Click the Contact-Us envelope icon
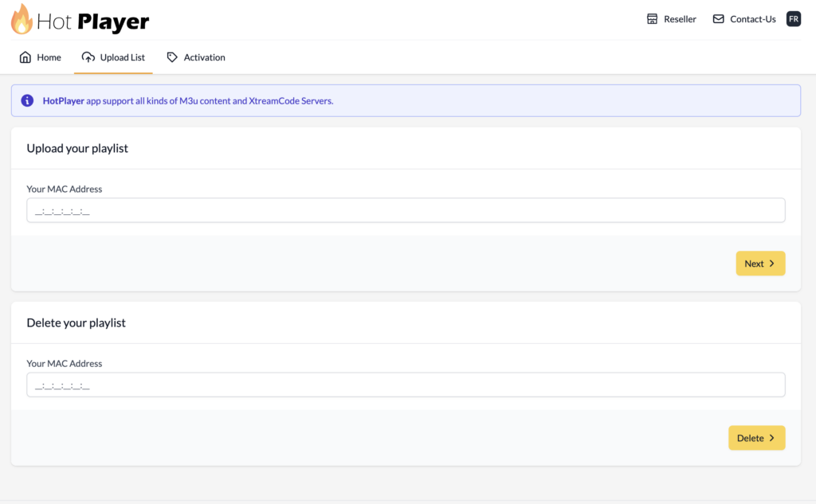 tap(719, 19)
